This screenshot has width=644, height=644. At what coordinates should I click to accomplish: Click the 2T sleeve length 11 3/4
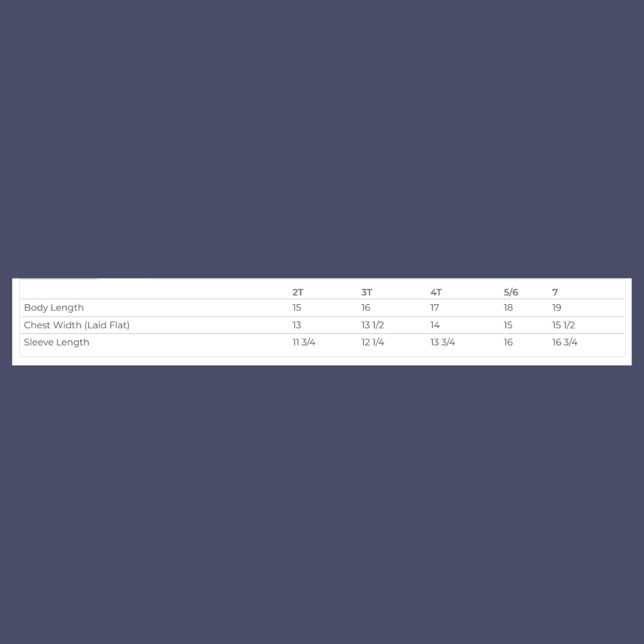304,342
